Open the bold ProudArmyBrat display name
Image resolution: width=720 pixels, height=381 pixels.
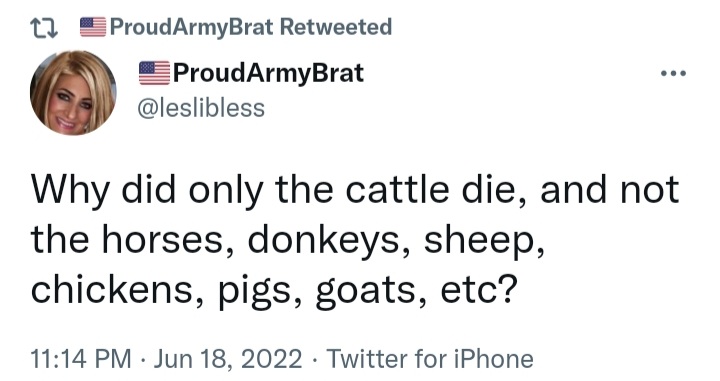click(268, 73)
